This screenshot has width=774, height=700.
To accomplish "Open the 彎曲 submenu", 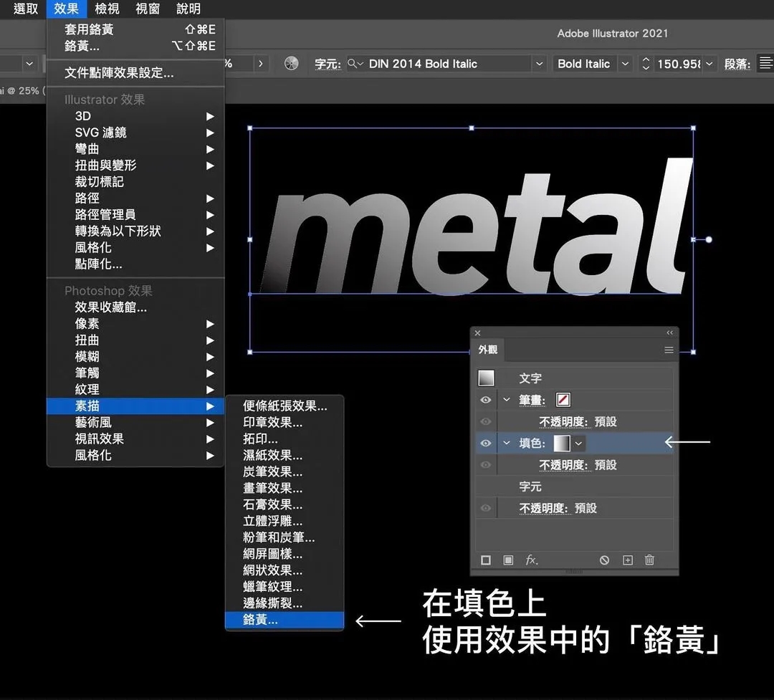I will (x=135, y=148).
